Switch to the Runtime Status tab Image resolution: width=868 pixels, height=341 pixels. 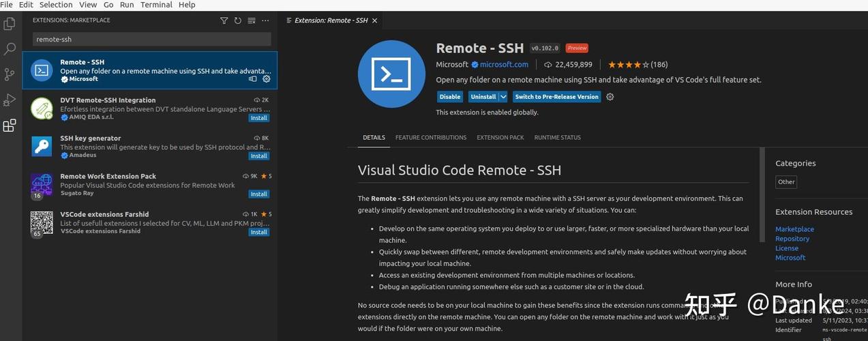558,138
